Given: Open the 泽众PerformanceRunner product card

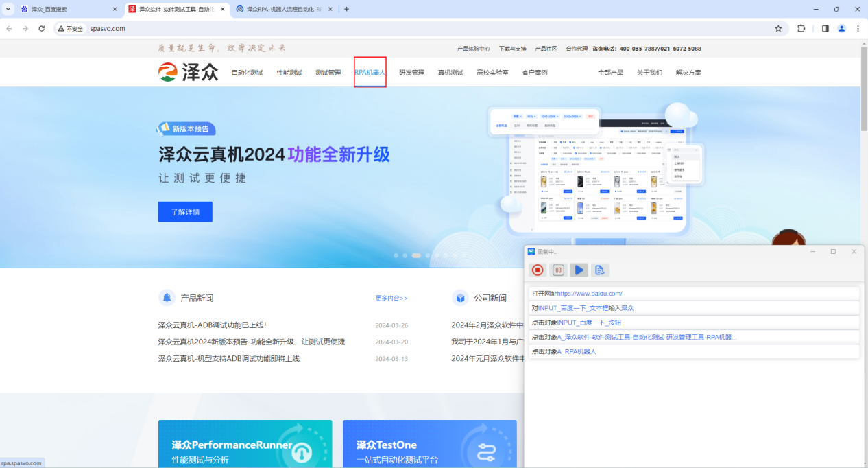Looking at the screenshot, I should (x=245, y=444).
